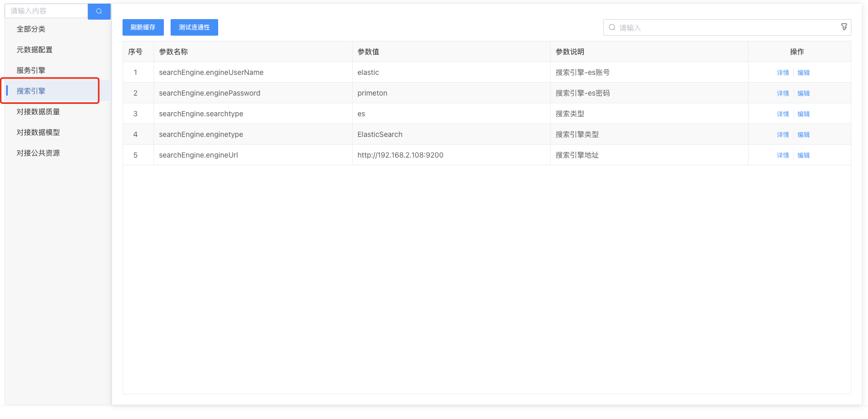
Task: Click the value http://192.168.2.108:9200
Action: (400, 155)
